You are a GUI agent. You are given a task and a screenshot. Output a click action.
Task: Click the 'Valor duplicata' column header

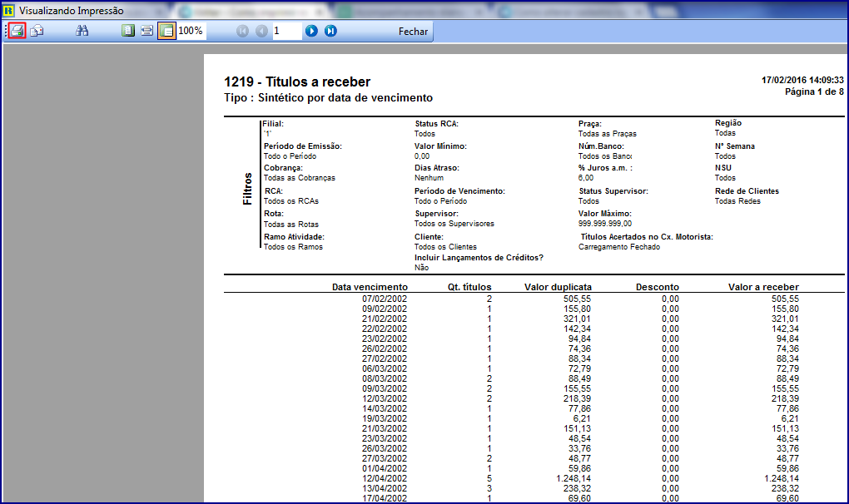[558, 287]
